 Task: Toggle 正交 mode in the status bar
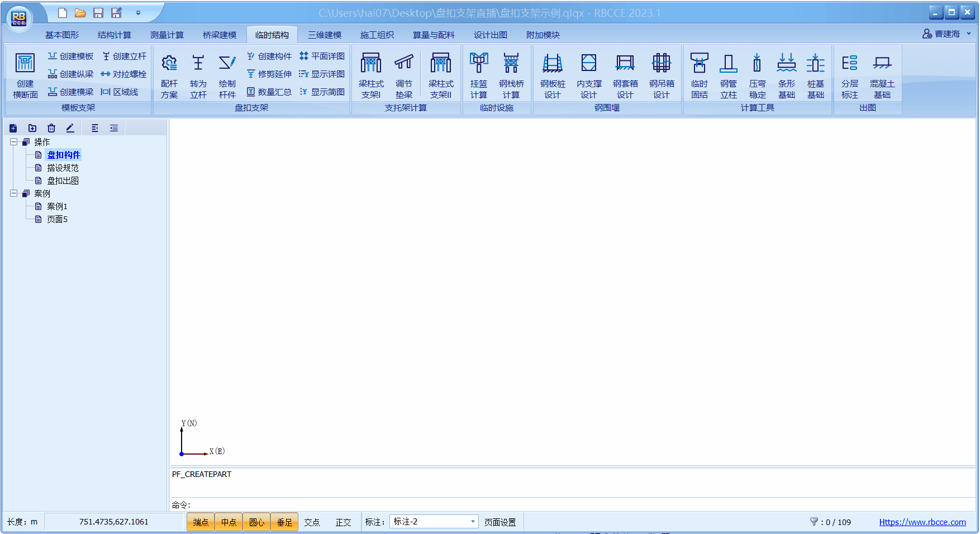(343, 522)
